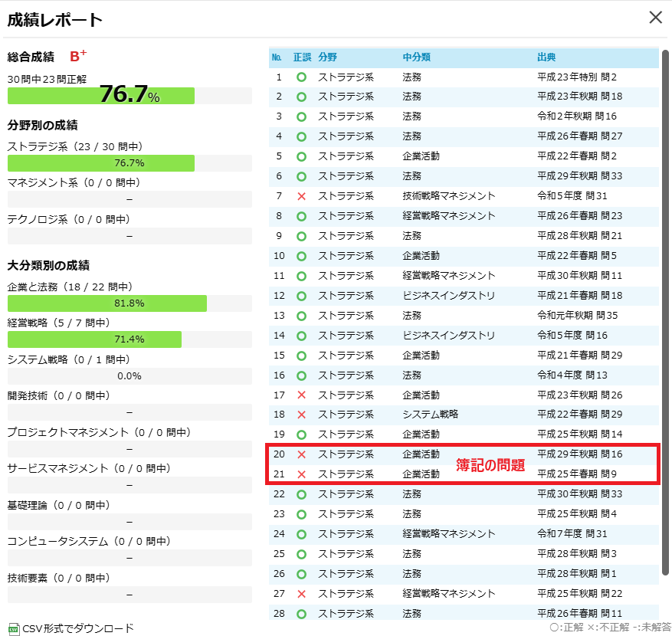The width and height of the screenshot is (672, 636).
Task: Click the B+ overall grade label
Action: [75, 55]
